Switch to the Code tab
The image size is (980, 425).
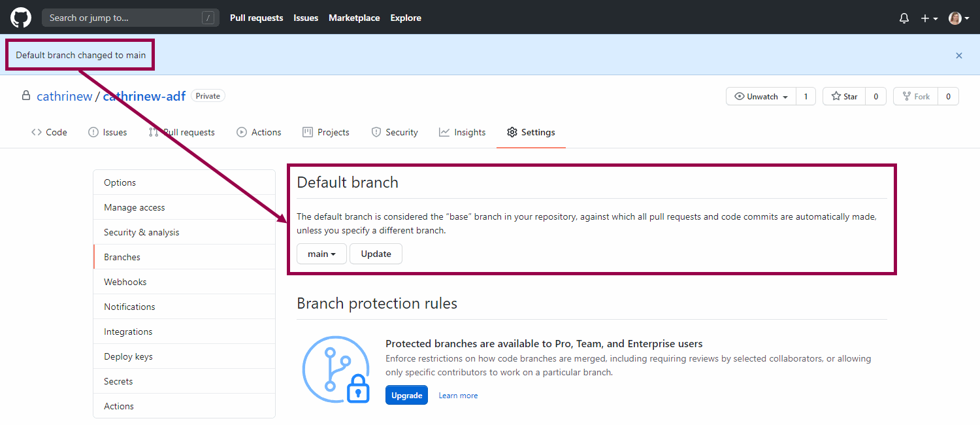tap(49, 132)
